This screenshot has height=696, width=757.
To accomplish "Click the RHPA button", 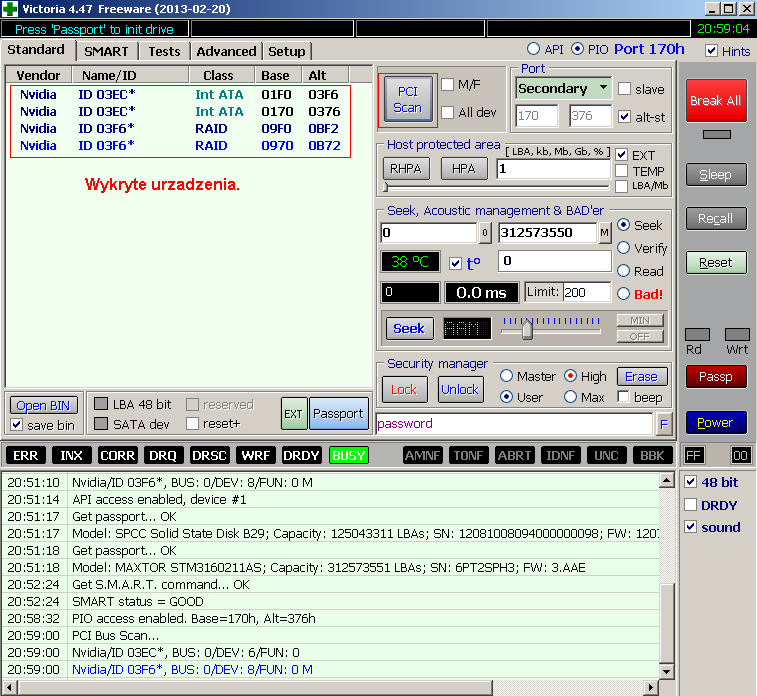I will pyautogui.click(x=406, y=169).
